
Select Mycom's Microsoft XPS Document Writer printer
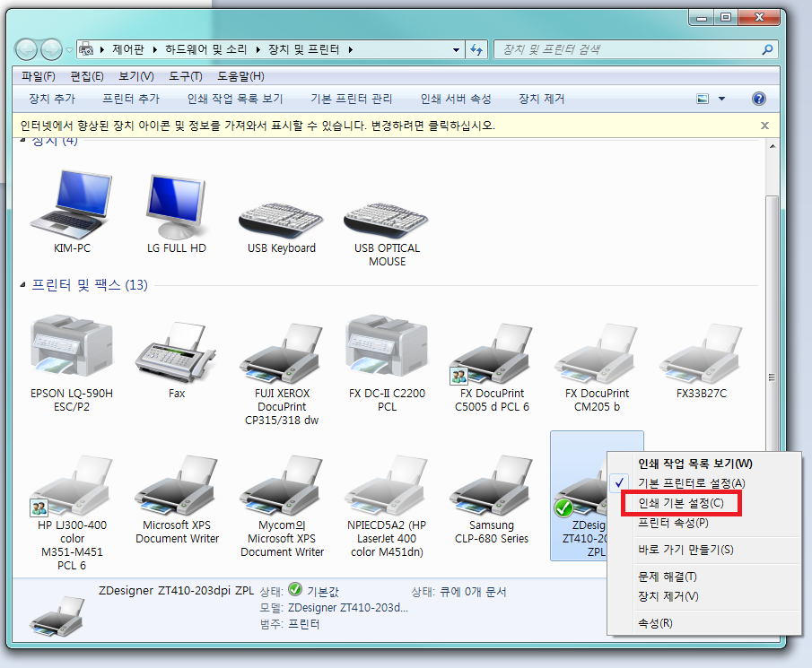click(x=281, y=485)
